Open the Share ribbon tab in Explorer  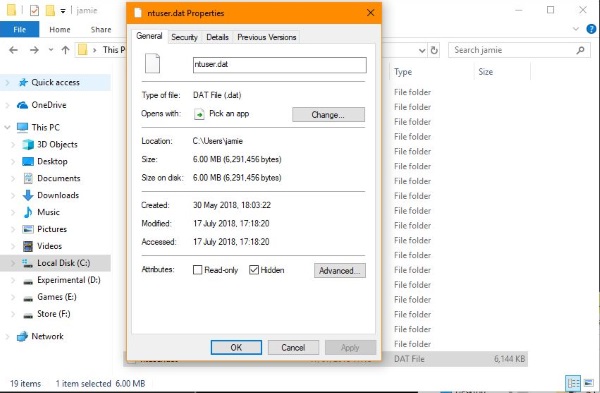[101, 29]
